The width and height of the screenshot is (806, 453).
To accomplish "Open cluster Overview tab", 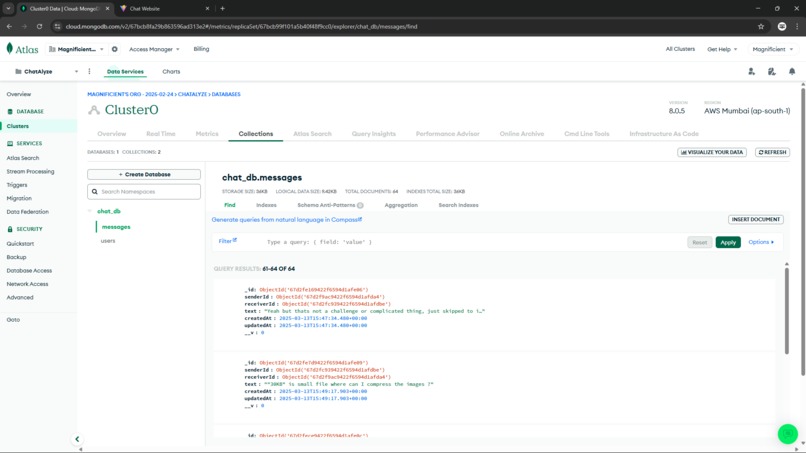I will [x=112, y=134].
